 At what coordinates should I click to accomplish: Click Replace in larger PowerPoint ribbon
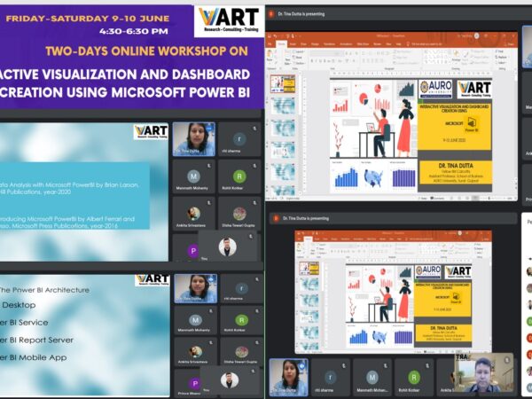503,58
